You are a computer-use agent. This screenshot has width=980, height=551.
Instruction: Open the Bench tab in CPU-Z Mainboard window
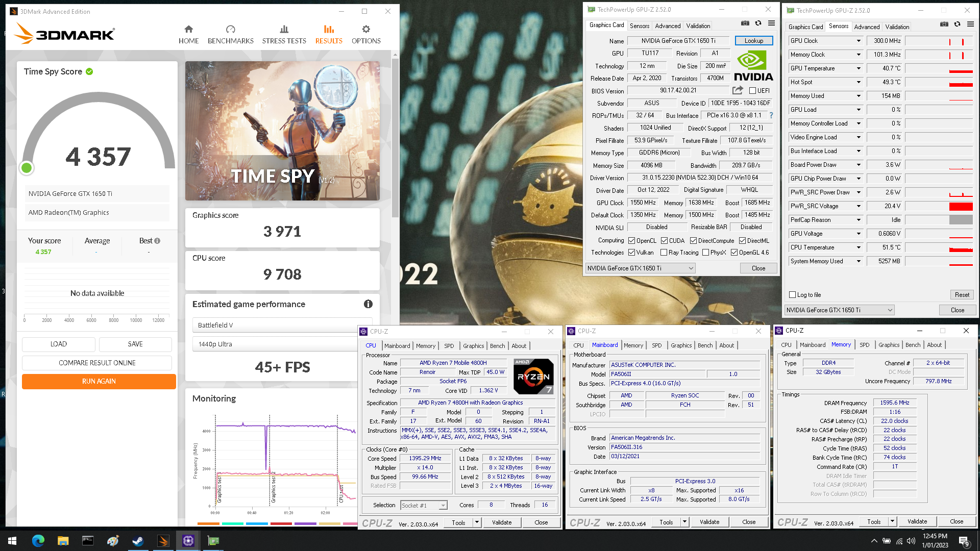(x=705, y=345)
